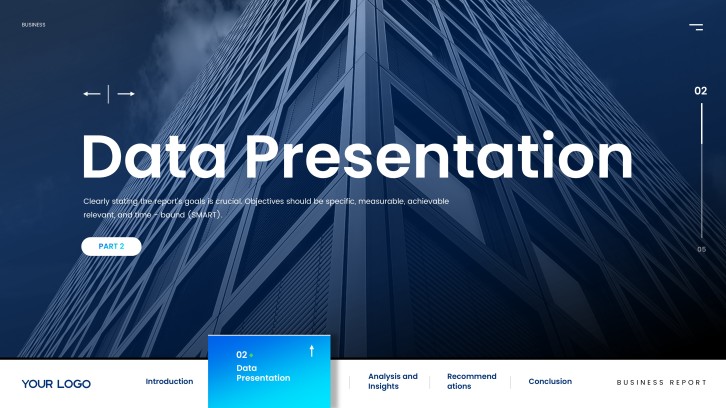
Task: Click the BUSINESS label at top left
Action: click(x=33, y=25)
